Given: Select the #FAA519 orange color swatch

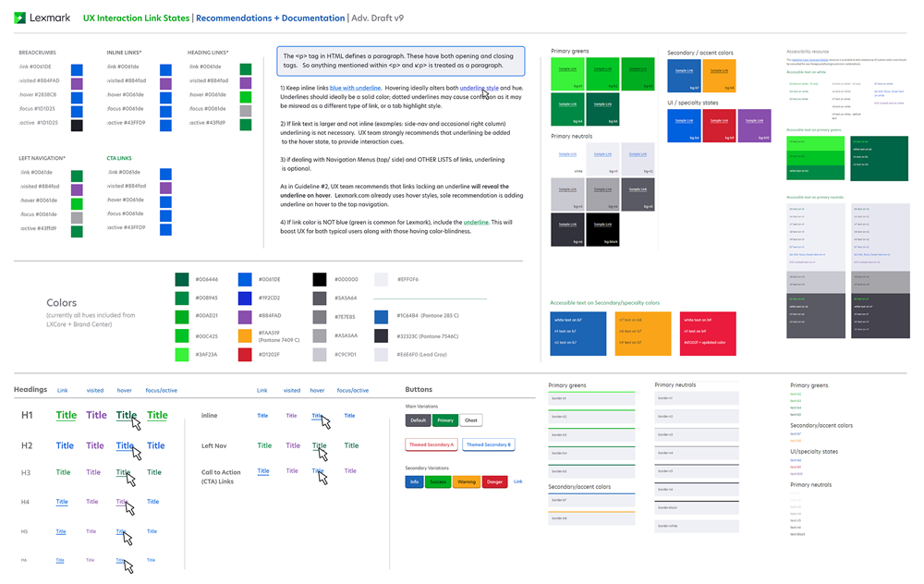Looking at the screenshot, I should pos(245,335).
